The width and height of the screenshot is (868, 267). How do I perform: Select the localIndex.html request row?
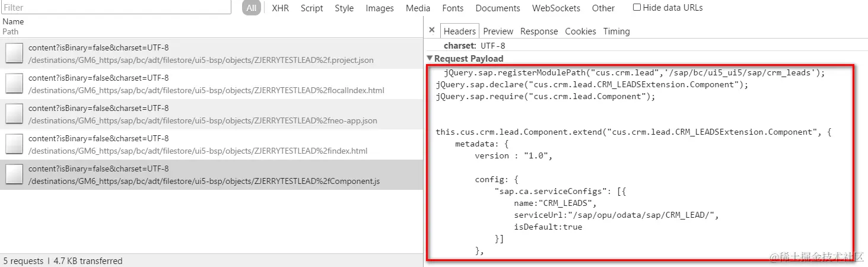coord(212,84)
